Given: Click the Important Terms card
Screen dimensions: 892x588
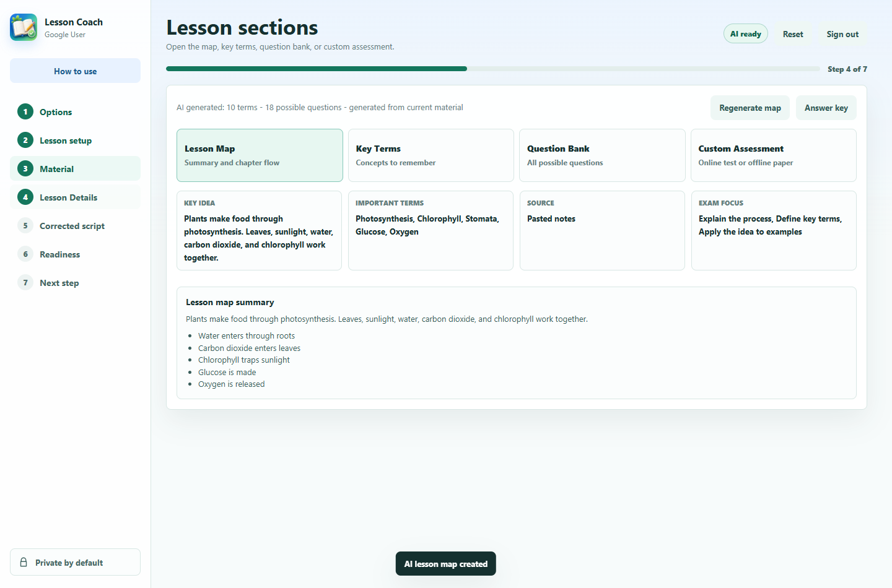Looking at the screenshot, I should 431,230.
